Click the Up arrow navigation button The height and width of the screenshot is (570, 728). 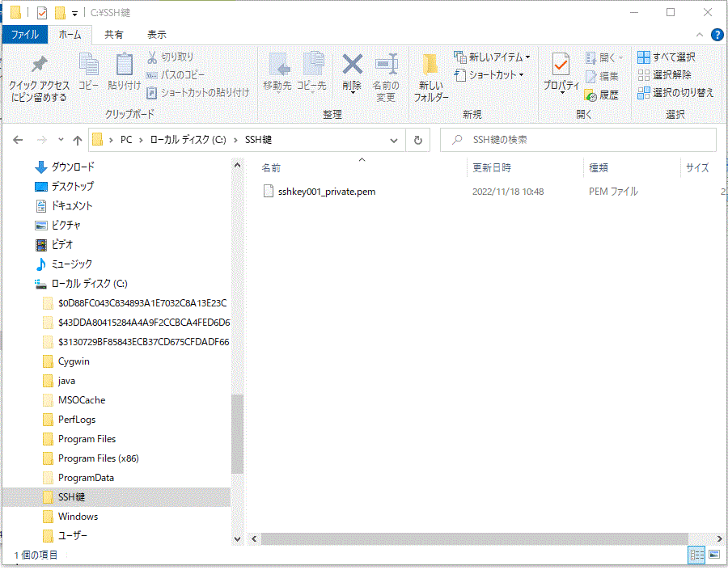coord(78,140)
